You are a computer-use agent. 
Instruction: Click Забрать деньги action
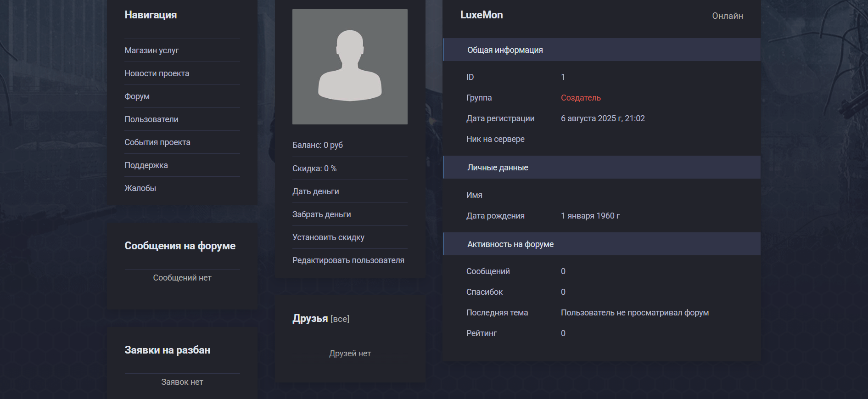tap(321, 214)
